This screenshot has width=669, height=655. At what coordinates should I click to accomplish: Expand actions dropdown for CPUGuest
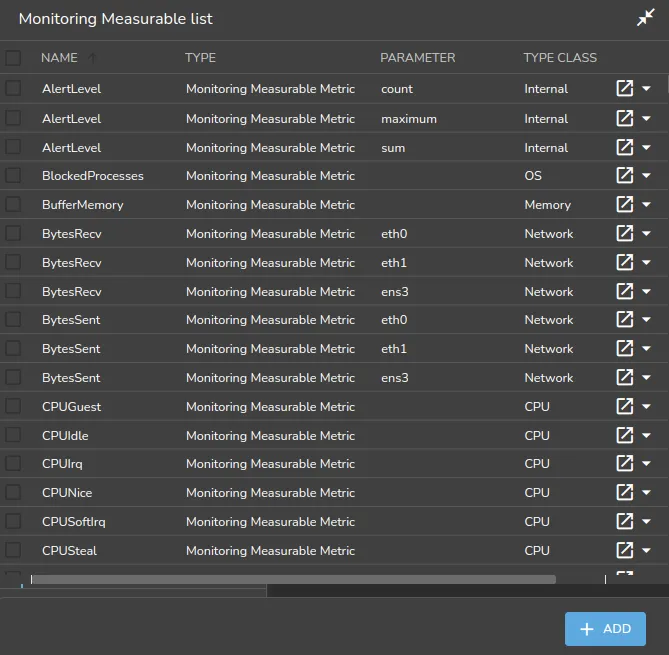click(646, 407)
